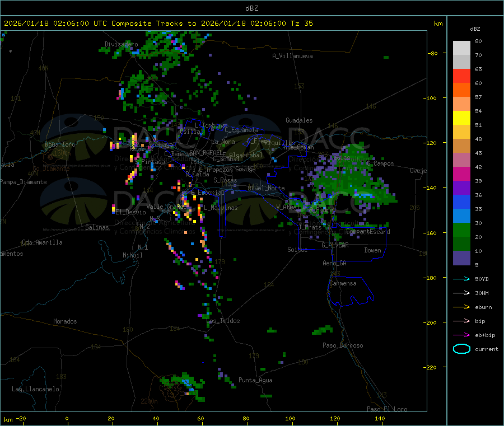504x426 pixels.
Task: Click the cyan 50YD arrow legend icon
Action: coord(461,279)
